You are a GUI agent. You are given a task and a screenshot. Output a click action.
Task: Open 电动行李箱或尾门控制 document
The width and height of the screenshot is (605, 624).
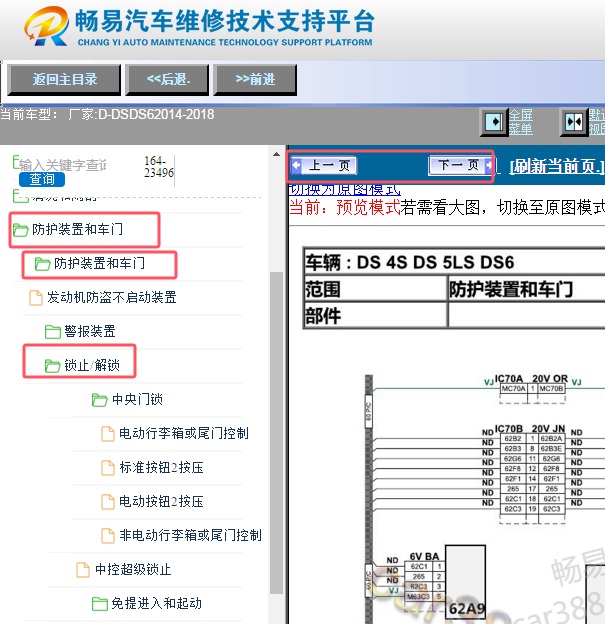(x=184, y=433)
